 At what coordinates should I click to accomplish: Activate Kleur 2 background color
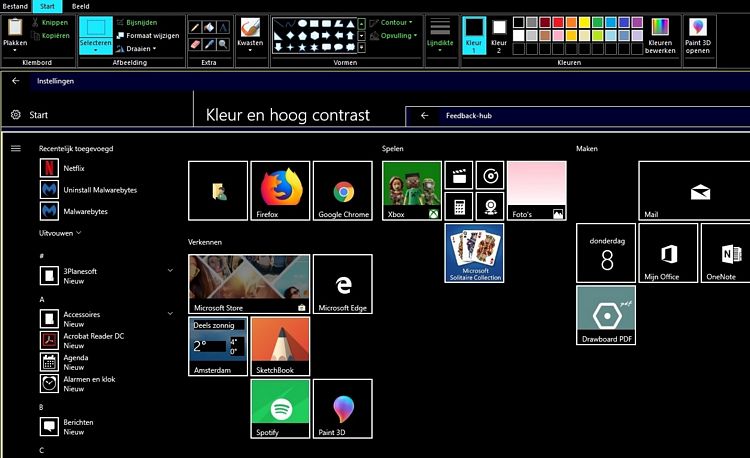(499, 35)
